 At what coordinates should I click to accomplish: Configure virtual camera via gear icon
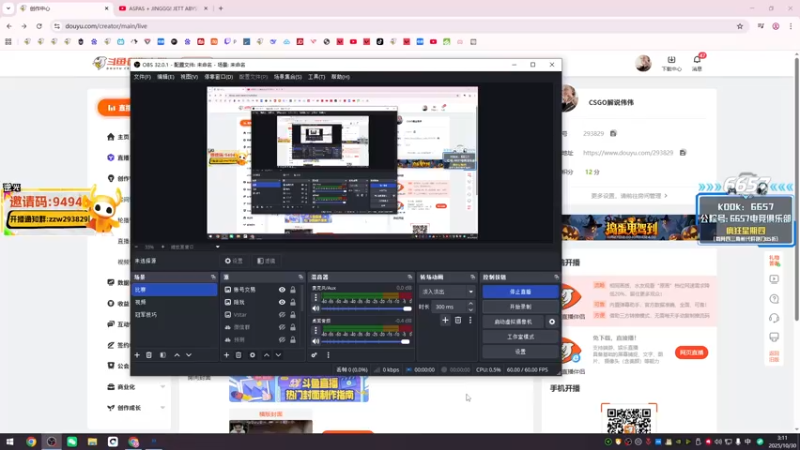point(552,322)
